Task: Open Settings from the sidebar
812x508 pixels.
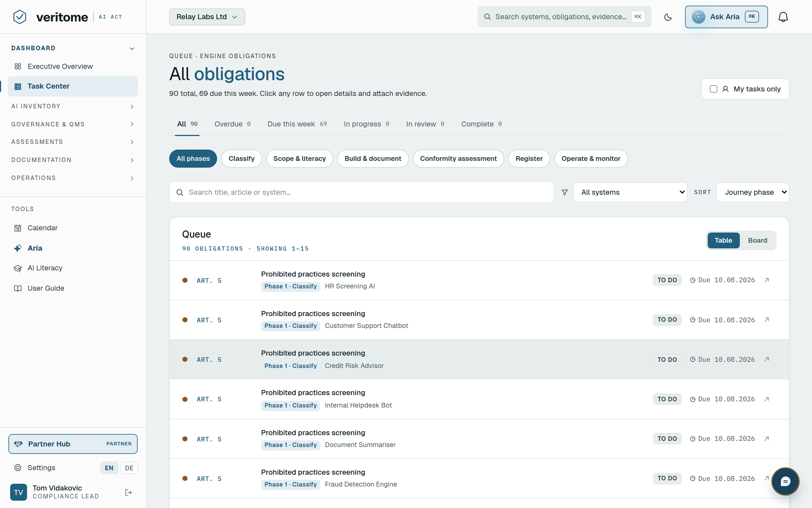Action: coord(41,468)
